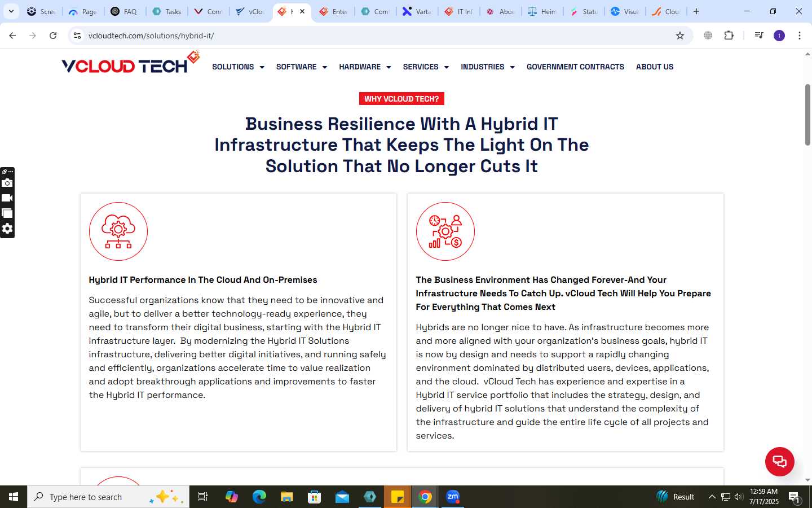Click the heading 'Hybrid IT Performance In The Cloud'
The image size is (812, 508).
point(203,280)
